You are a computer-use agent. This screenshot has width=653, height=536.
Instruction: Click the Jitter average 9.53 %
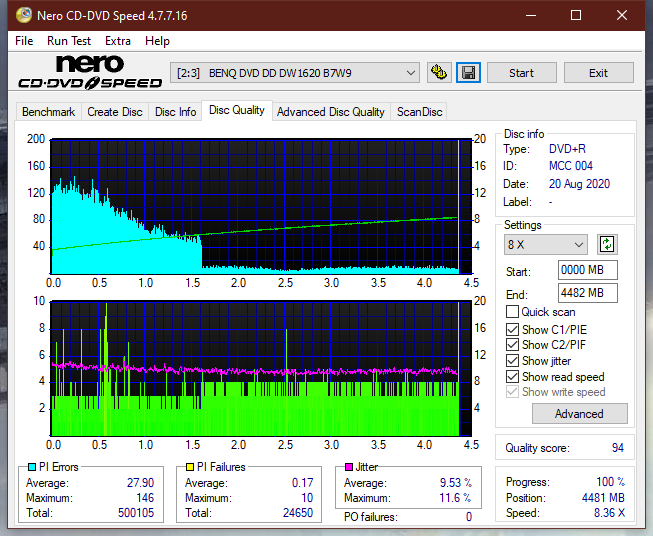click(456, 483)
